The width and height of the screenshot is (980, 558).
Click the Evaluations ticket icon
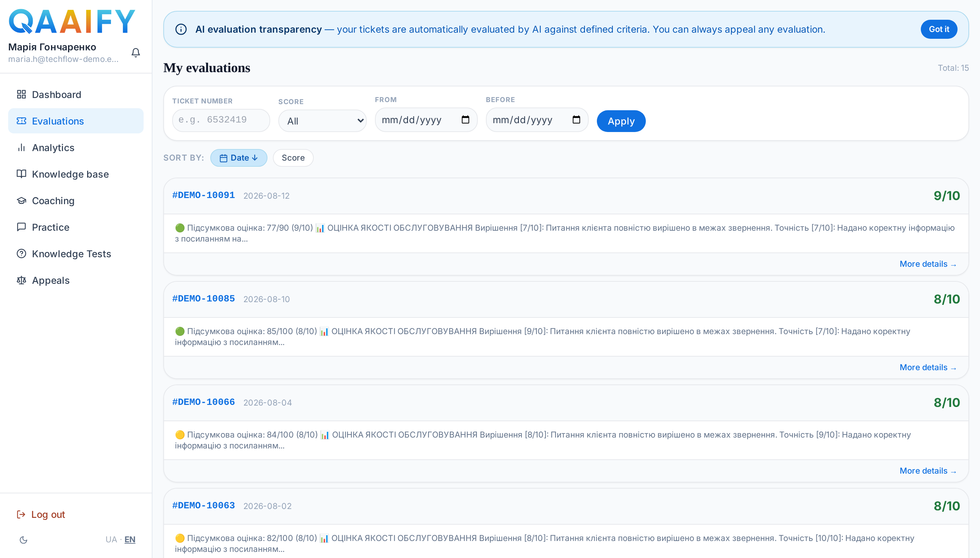coord(21,121)
